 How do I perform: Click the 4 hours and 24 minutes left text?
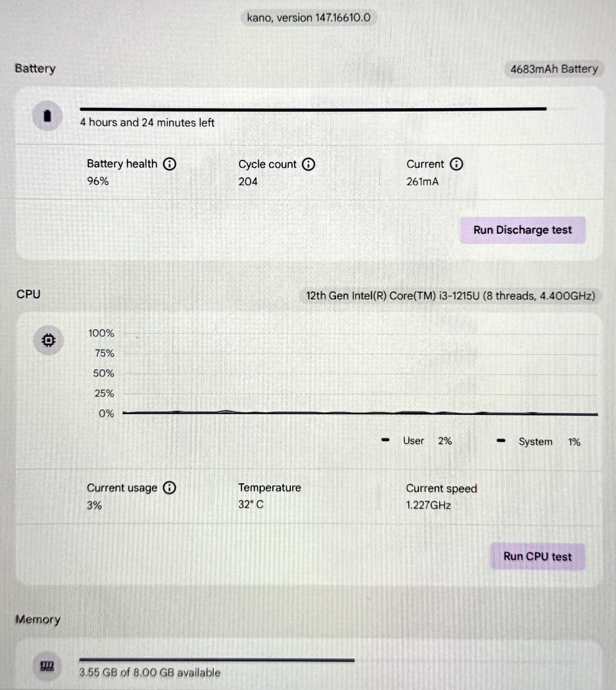click(147, 123)
